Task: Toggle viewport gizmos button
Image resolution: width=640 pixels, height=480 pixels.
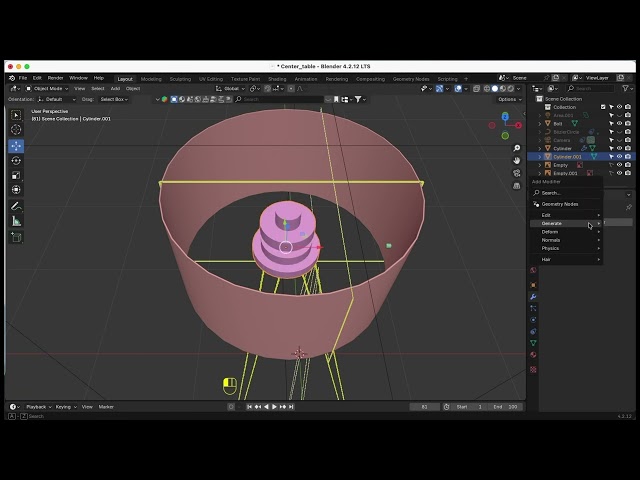Action: tap(439, 89)
